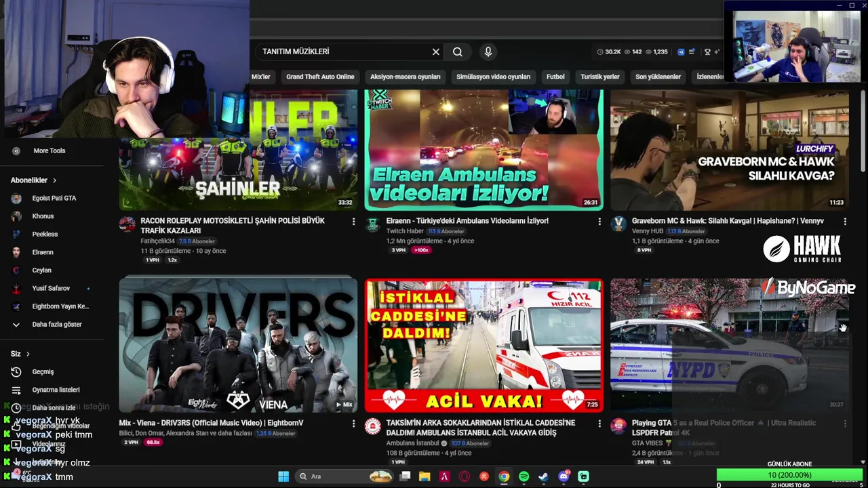This screenshot has height=488, width=868.
Task: Select the Aksiyon-macera oyunları chip
Action: click(406, 77)
